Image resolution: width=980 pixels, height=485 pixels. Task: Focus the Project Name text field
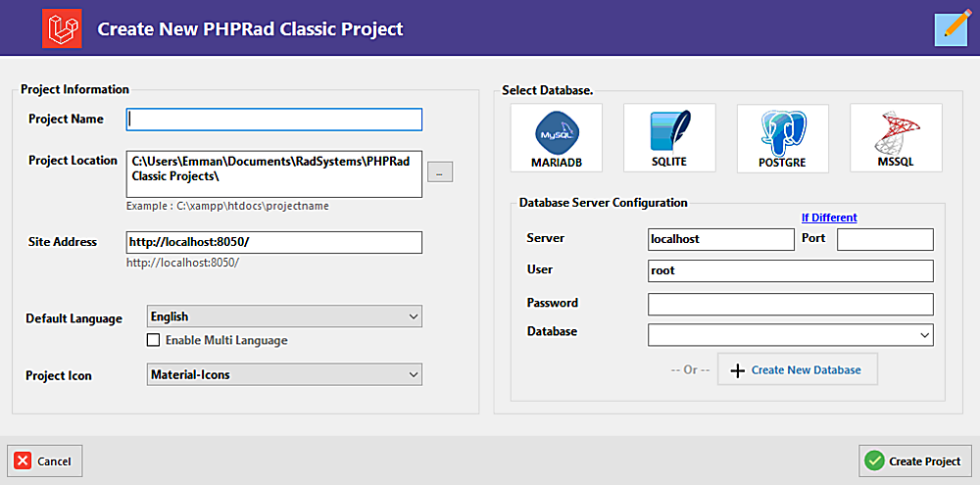(274, 120)
